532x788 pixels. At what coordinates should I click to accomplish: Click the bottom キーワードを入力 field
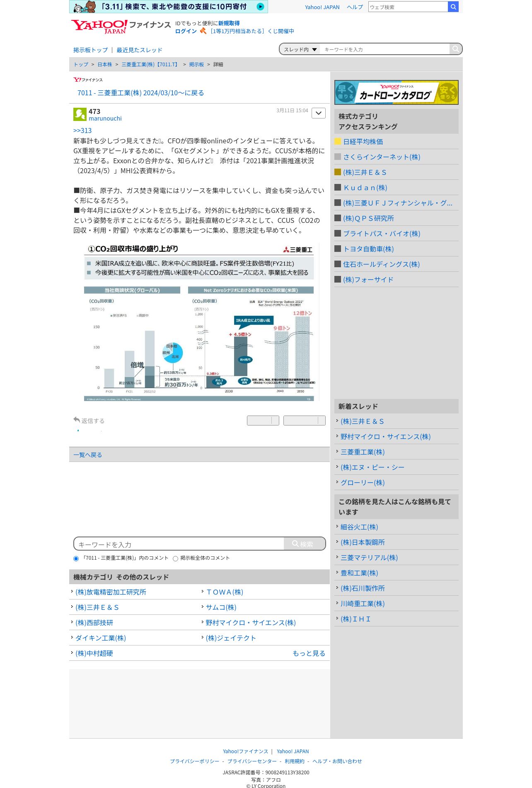coord(179,544)
